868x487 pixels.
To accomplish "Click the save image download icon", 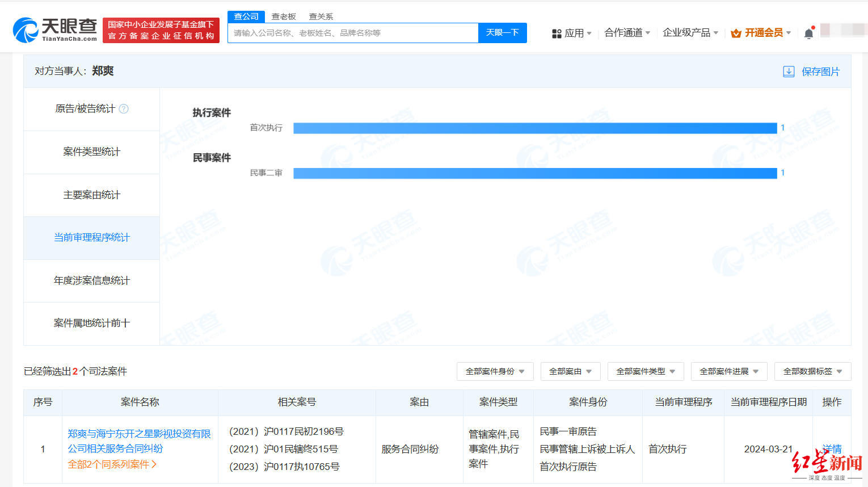I will (789, 72).
